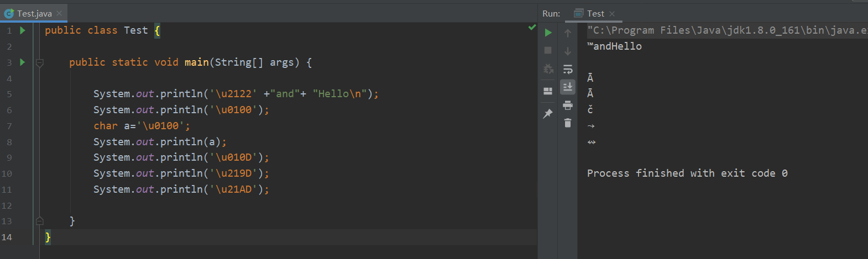Click "String[] args" parameter at line 3
The image size is (868, 259).
[254, 62]
